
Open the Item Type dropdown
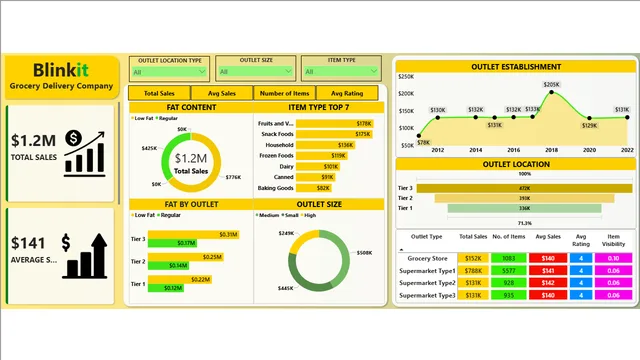(x=341, y=71)
